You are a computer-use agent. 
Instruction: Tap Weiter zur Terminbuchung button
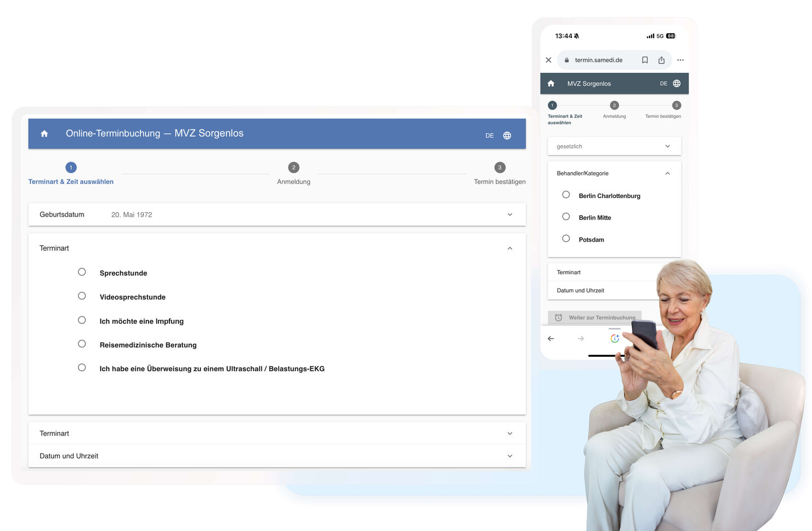[594, 317]
